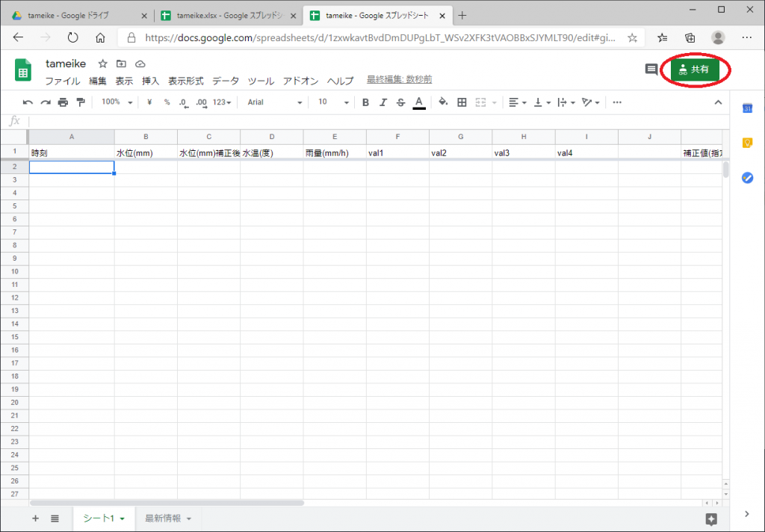Viewport: 765px width, 532px height.
Task: Open the 最終編集 edit history link
Action: (399, 80)
